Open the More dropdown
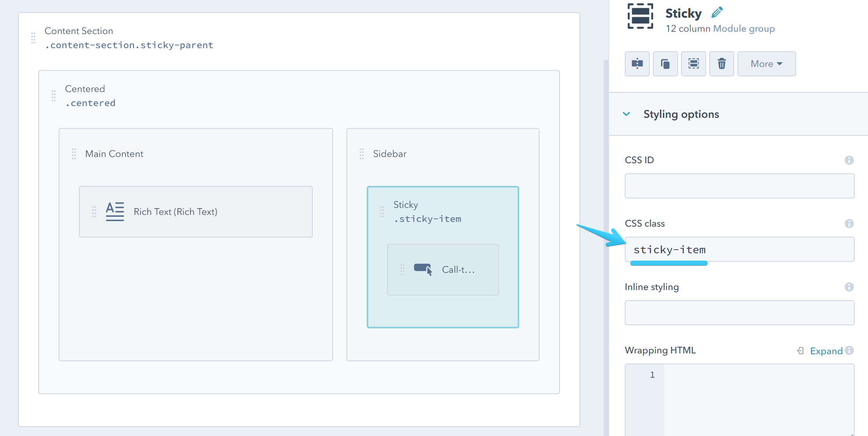The image size is (868, 436). coord(766,63)
